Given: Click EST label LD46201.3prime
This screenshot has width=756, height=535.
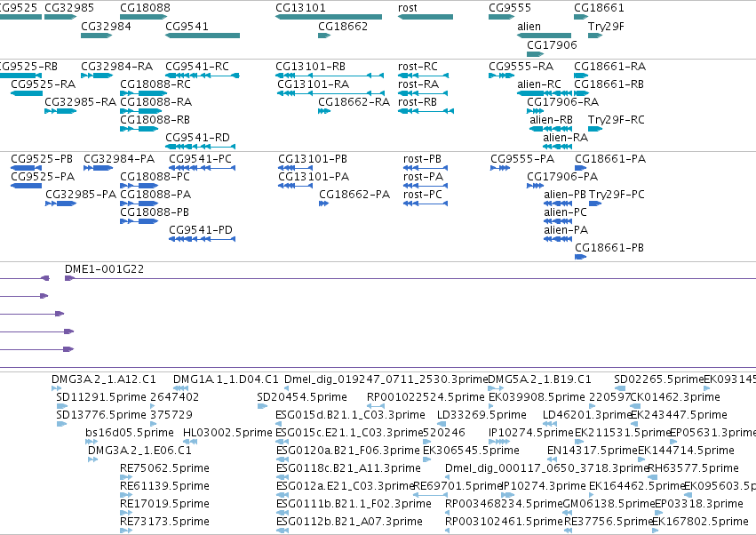Looking at the screenshot, I should (x=587, y=415).
